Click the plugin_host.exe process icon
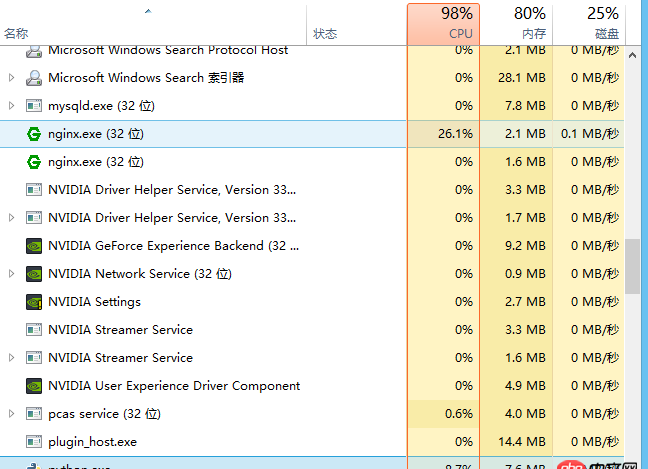The width and height of the screenshot is (648, 469). pos(33,441)
